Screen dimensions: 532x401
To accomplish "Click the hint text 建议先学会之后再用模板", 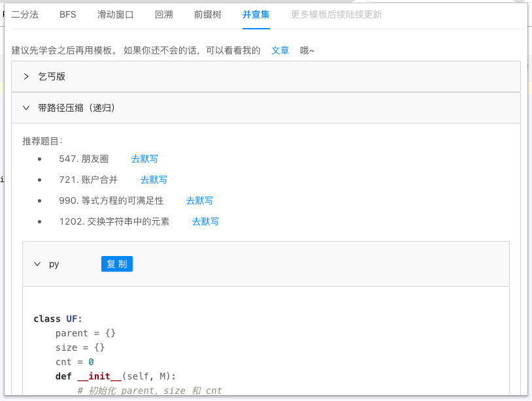I will [x=64, y=50].
